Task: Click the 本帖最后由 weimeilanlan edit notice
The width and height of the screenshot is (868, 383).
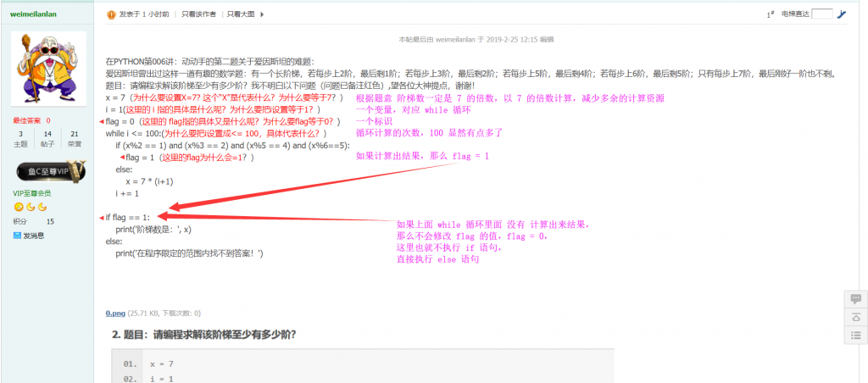Action: 476,39
